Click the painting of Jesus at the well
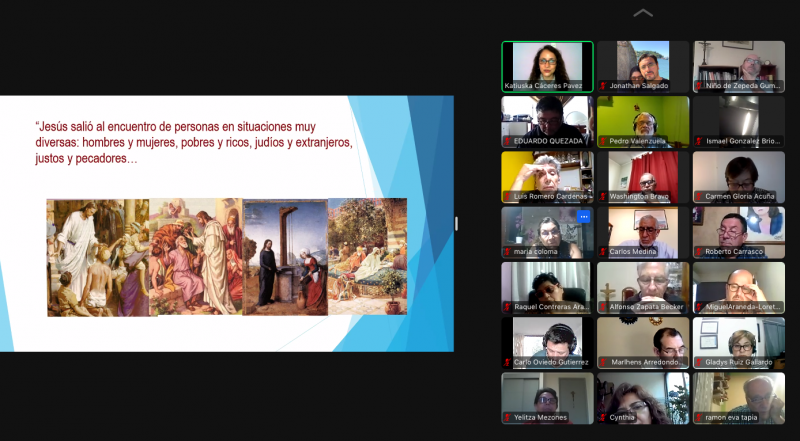This screenshot has width=800, height=441. click(285, 257)
